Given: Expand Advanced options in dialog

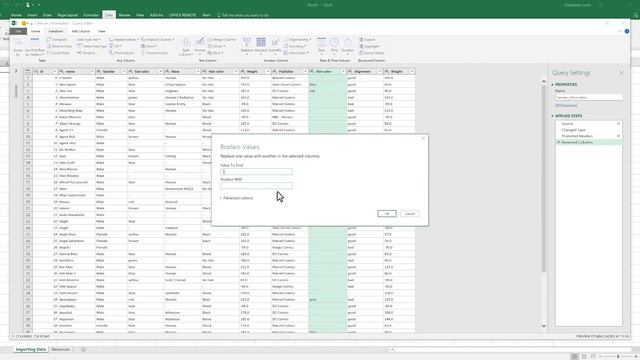Looking at the screenshot, I should [x=237, y=198].
